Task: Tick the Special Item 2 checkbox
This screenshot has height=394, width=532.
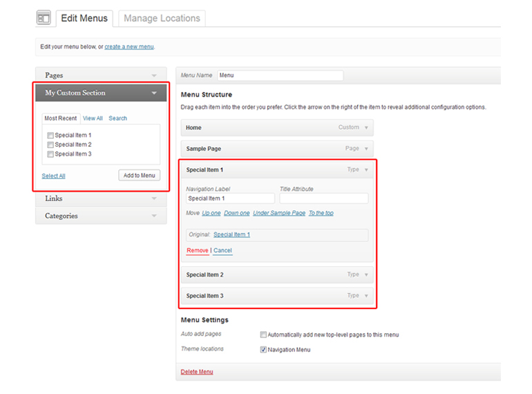Action: (x=50, y=145)
